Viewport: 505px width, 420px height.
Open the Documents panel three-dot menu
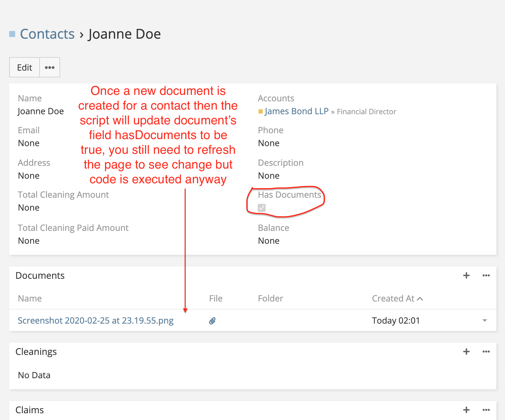pyautogui.click(x=486, y=275)
